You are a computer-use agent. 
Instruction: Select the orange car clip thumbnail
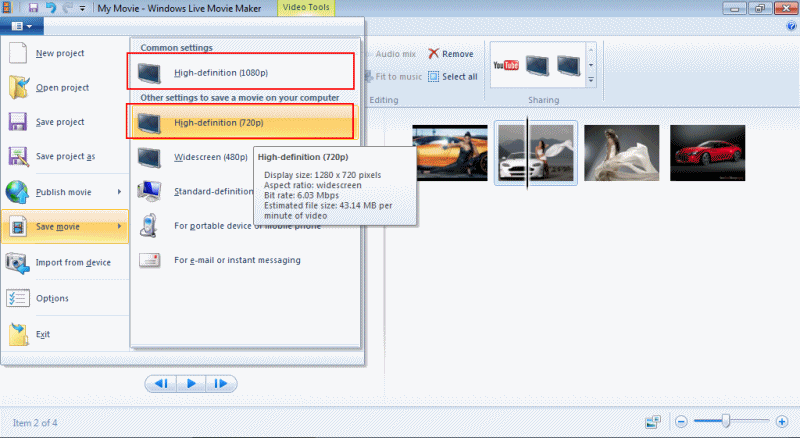tap(449, 153)
